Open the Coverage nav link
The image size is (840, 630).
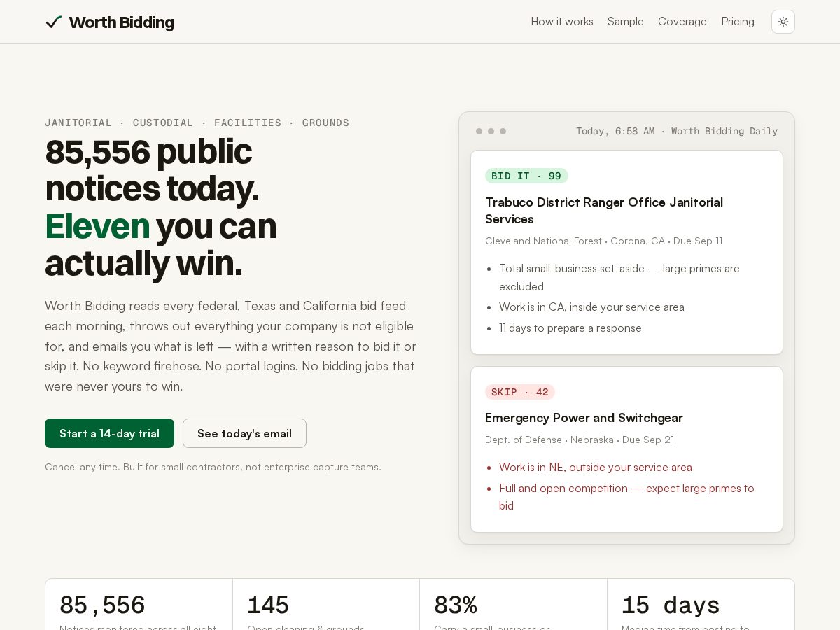coord(682,22)
